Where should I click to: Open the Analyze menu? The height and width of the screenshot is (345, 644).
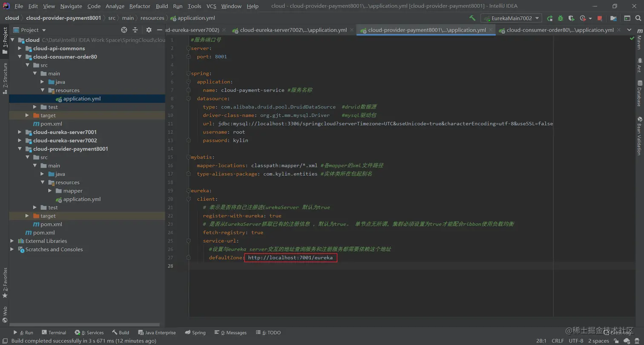(115, 6)
